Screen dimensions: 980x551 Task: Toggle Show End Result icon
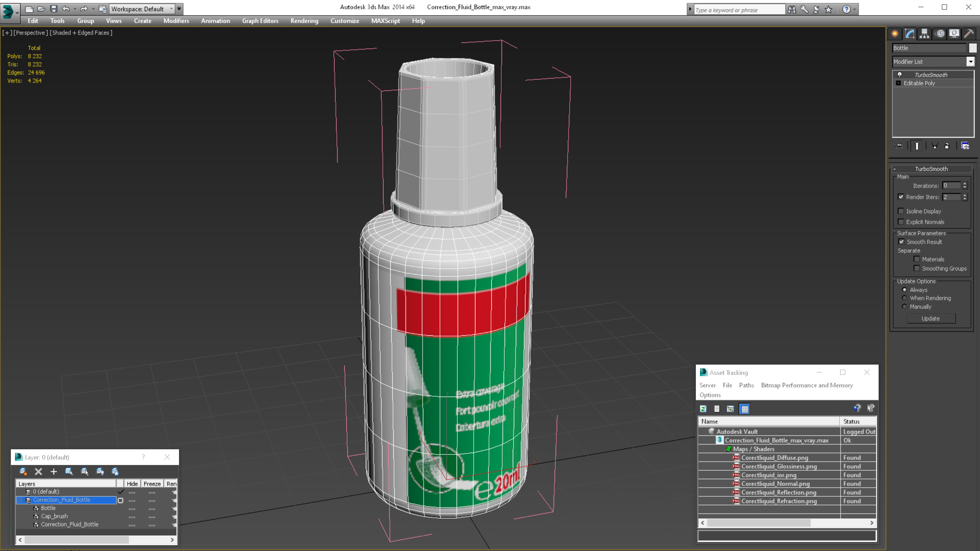917,146
